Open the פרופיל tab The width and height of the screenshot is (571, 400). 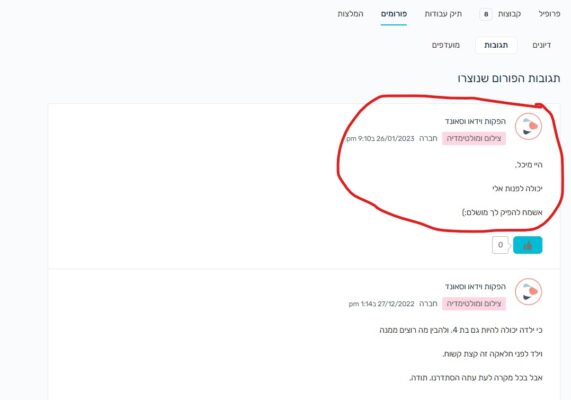pos(549,14)
